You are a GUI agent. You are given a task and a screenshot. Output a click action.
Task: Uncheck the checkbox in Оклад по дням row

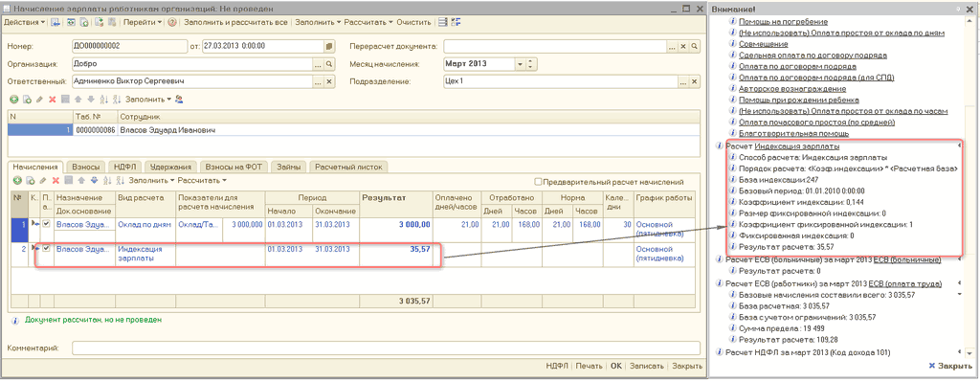46,224
